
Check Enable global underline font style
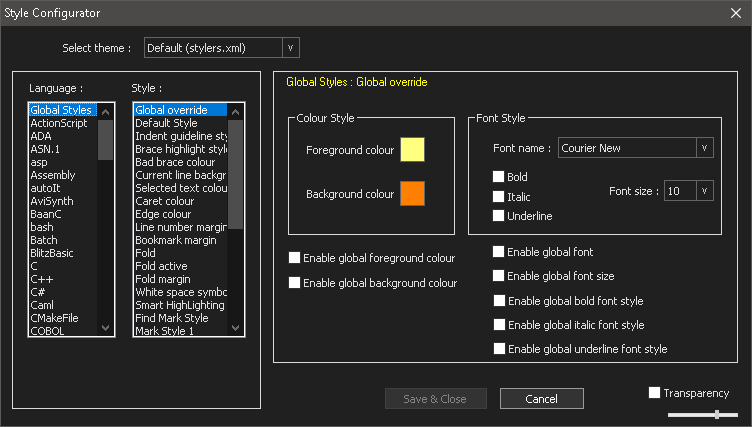499,348
